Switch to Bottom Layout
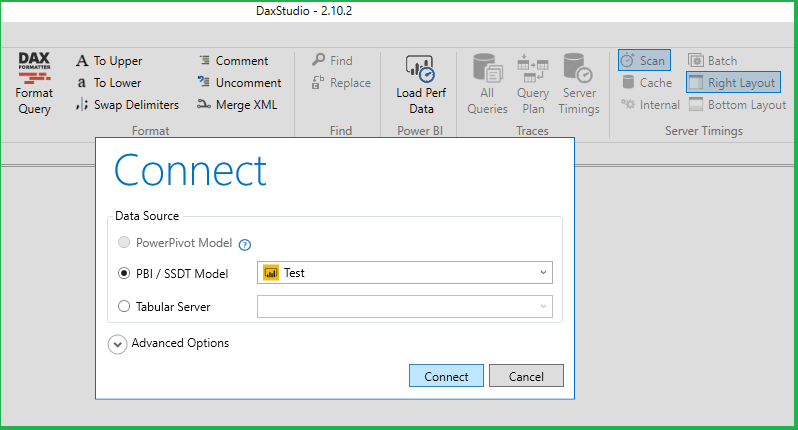 pyautogui.click(x=737, y=105)
